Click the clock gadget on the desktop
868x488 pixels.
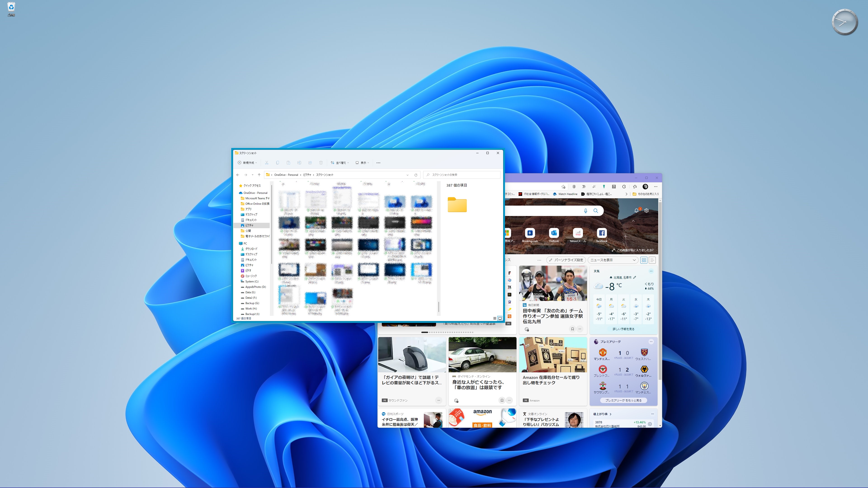845,22
